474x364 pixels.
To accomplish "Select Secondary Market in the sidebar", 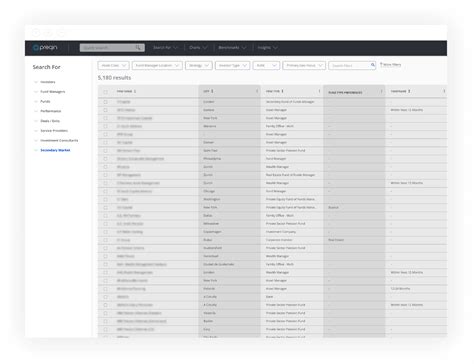I will 55,150.
